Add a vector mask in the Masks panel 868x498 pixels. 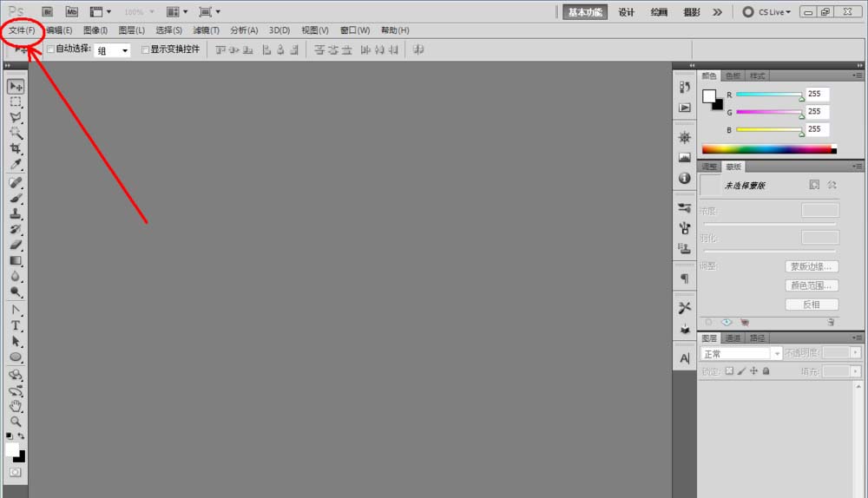pos(832,185)
